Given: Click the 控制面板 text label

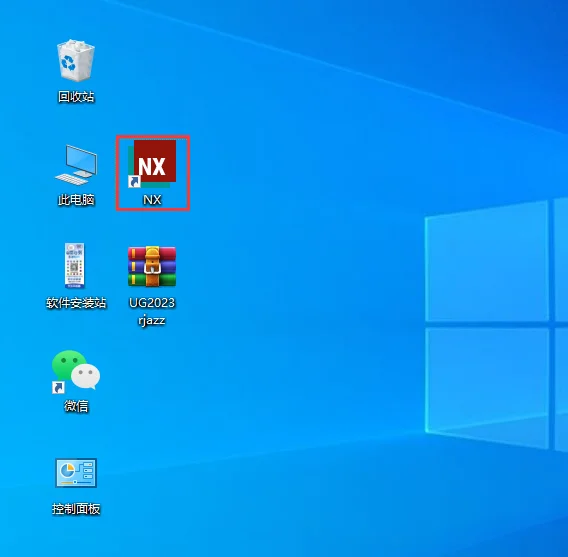Looking at the screenshot, I should point(76,509).
